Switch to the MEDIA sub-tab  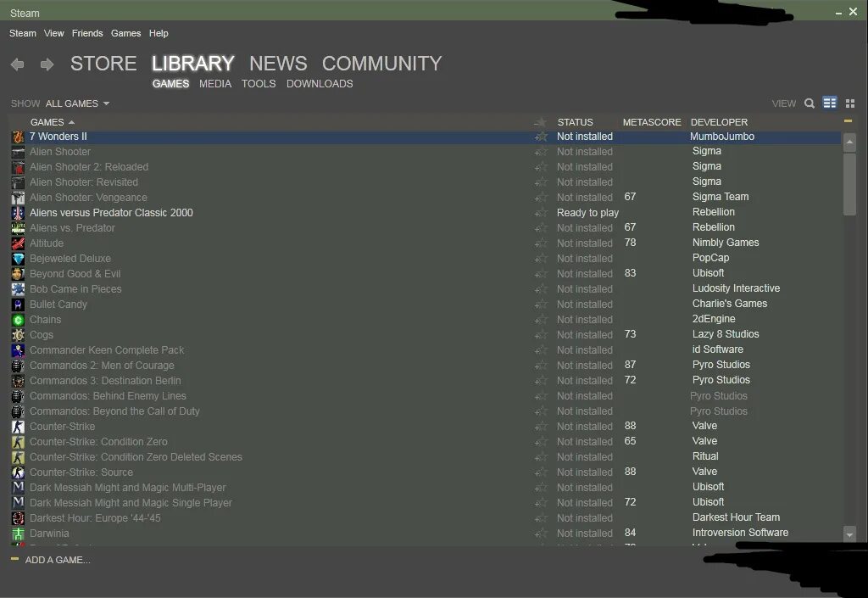215,84
